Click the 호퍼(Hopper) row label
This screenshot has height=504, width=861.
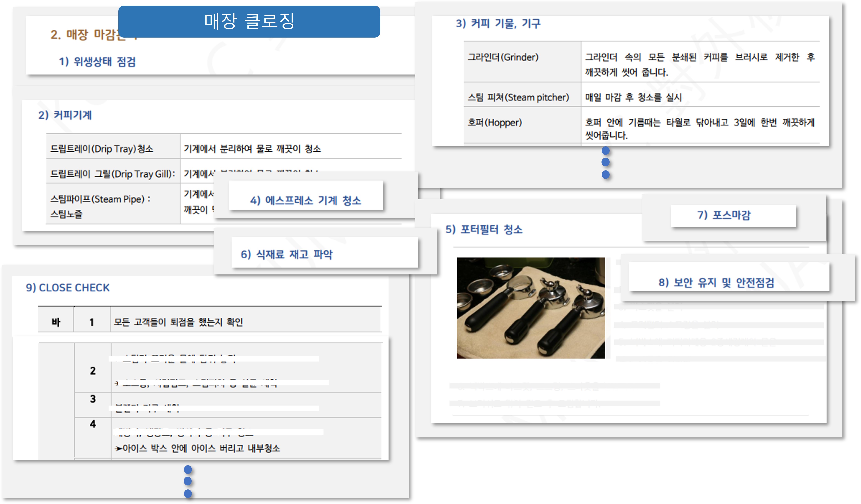[494, 122]
